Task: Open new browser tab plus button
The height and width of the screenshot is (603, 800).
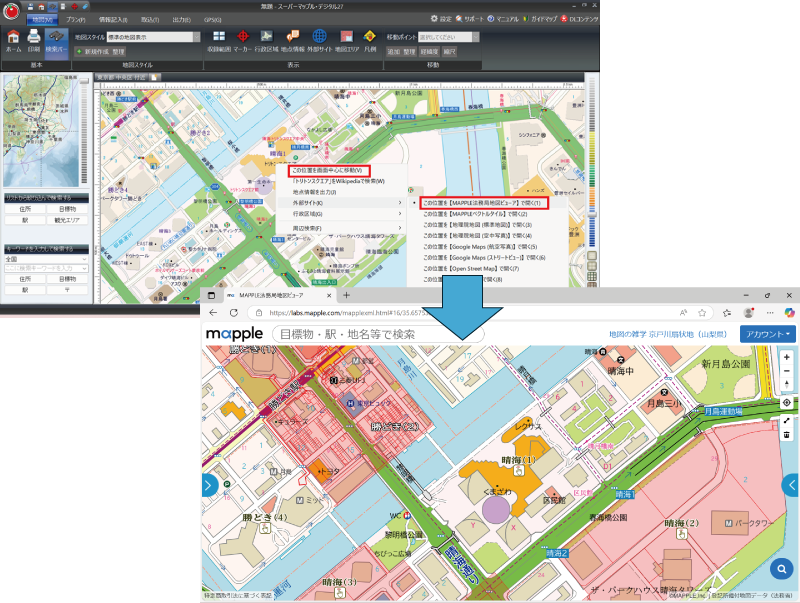Action: tap(346, 295)
